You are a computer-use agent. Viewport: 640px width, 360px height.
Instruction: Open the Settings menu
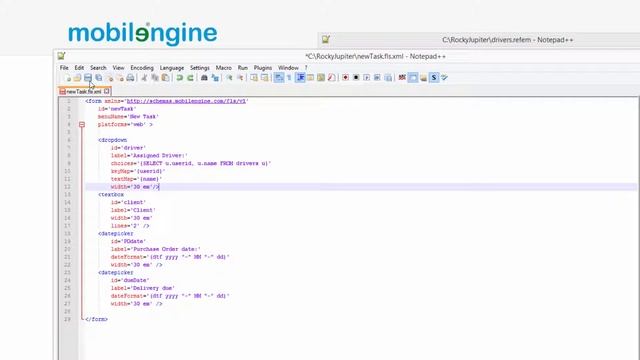point(200,68)
